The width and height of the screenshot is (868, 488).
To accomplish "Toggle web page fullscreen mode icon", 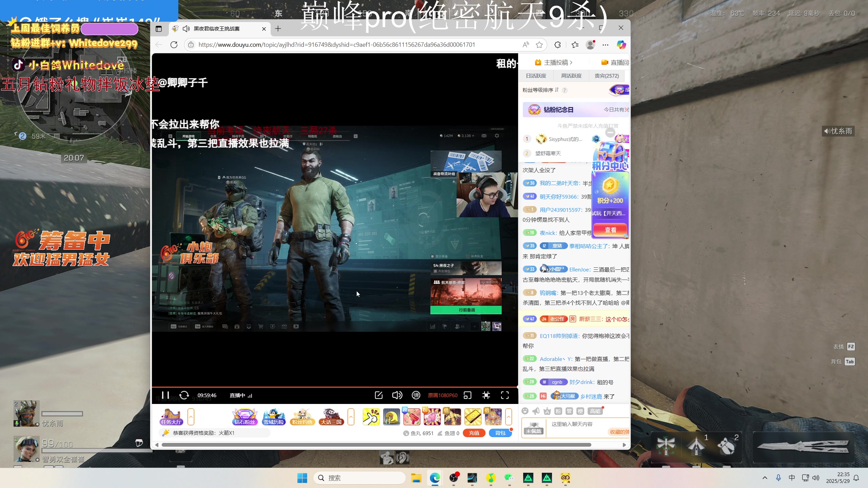I will coord(486,395).
